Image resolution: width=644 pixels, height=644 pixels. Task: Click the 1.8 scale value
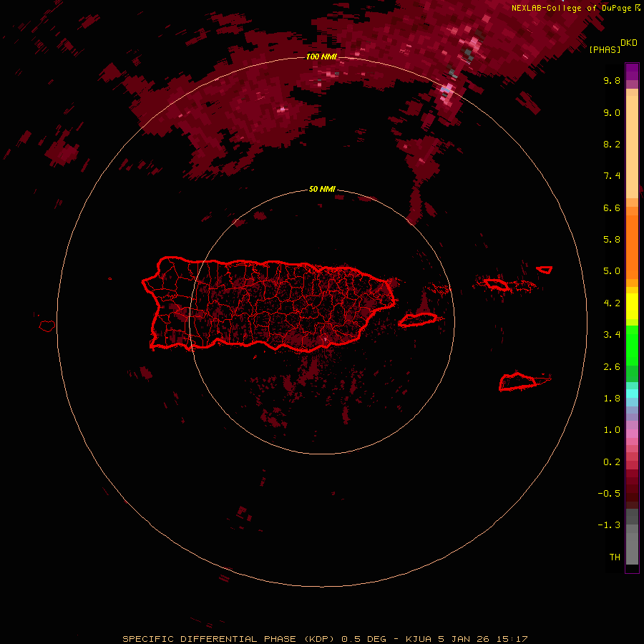pos(612,399)
